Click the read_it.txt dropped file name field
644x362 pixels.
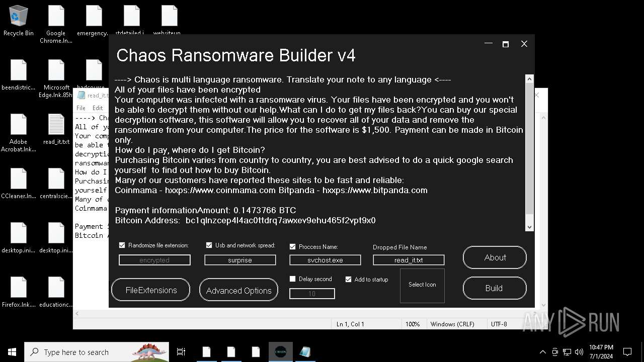point(409,260)
